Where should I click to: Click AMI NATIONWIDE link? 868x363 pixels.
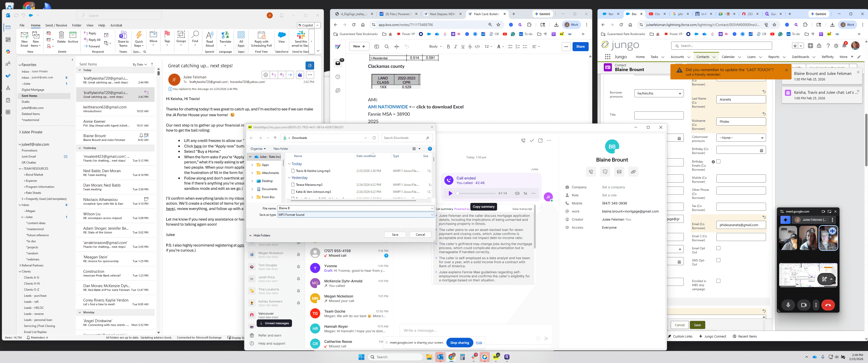click(x=388, y=107)
